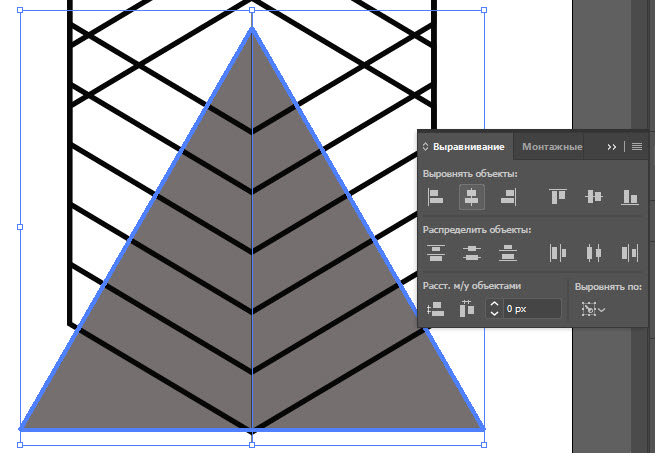Click horizontal align right icon
655x453 pixels.
[x=508, y=197]
